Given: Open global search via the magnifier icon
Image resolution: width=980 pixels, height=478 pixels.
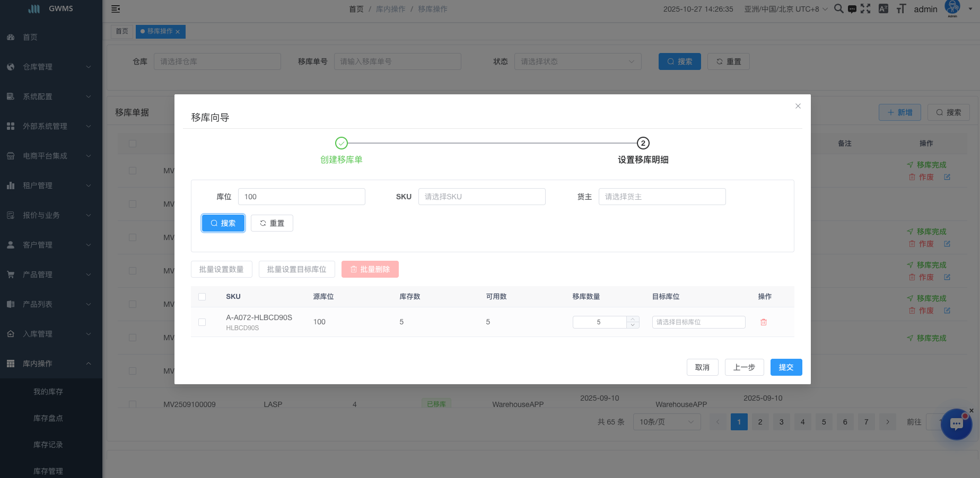Looking at the screenshot, I should pyautogui.click(x=838, y=8).
